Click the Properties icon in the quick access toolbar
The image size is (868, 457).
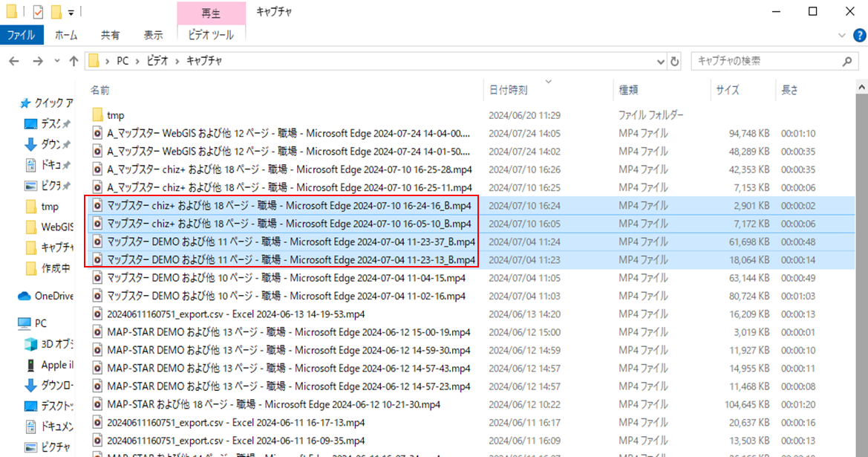point(38,12)
